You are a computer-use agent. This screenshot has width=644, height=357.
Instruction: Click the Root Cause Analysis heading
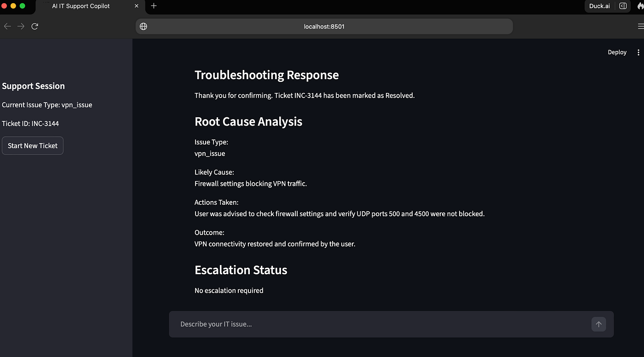248,121
